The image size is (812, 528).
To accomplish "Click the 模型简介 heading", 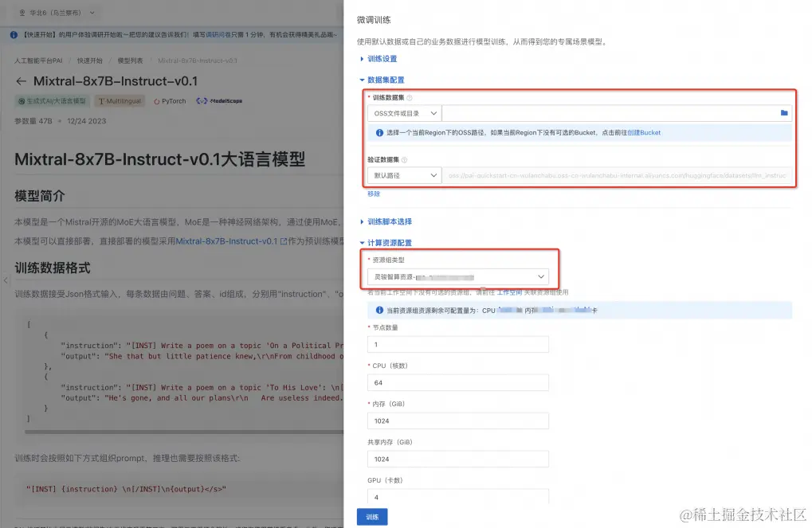I will [x=39, y=196].
